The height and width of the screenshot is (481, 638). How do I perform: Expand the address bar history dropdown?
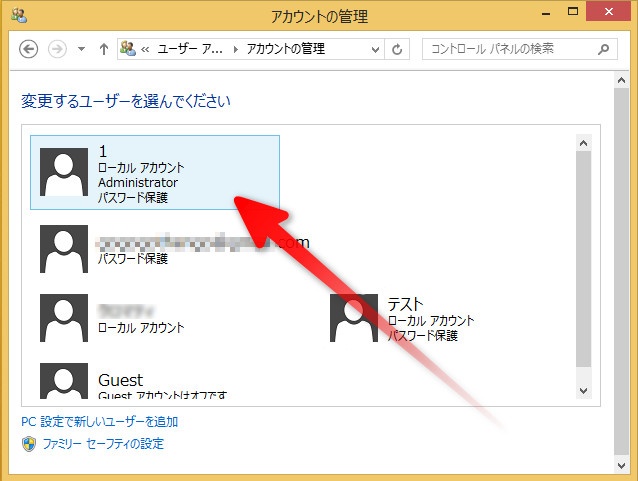click(375, 50)
